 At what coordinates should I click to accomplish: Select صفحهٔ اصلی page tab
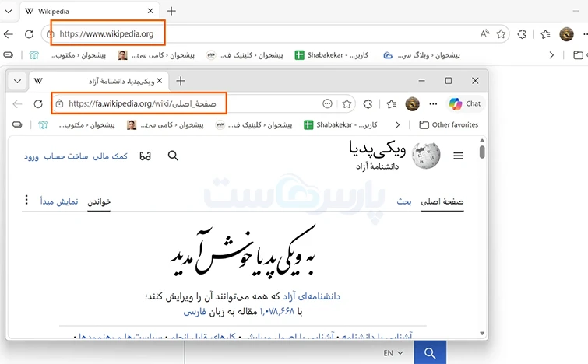click(x=442, y=202)
